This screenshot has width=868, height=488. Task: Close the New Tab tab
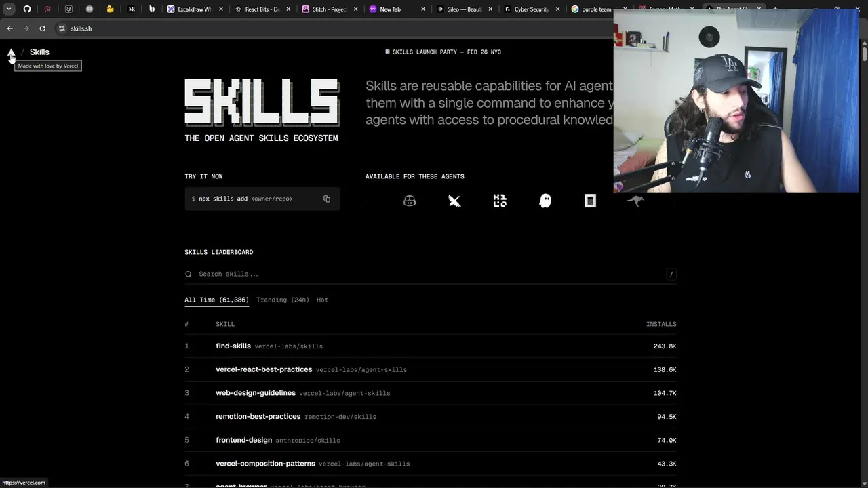[424, 9]
